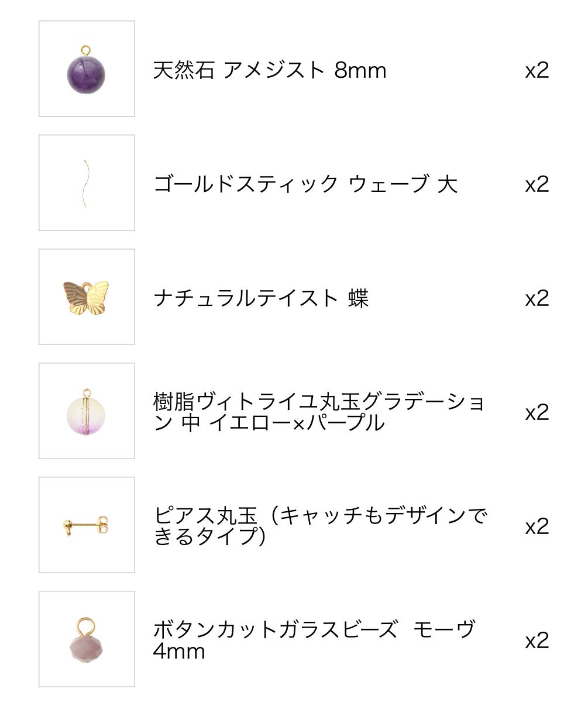Open the gold stud earring post image

87,525
